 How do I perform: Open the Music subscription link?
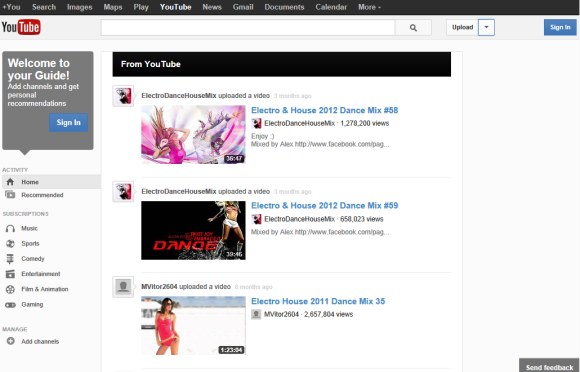(x=30, y=229)
